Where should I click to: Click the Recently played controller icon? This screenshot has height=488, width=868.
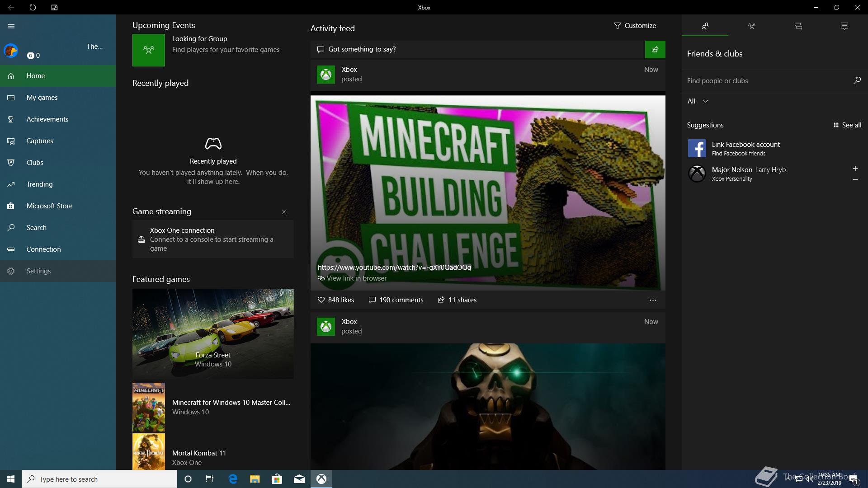[213, 144]
